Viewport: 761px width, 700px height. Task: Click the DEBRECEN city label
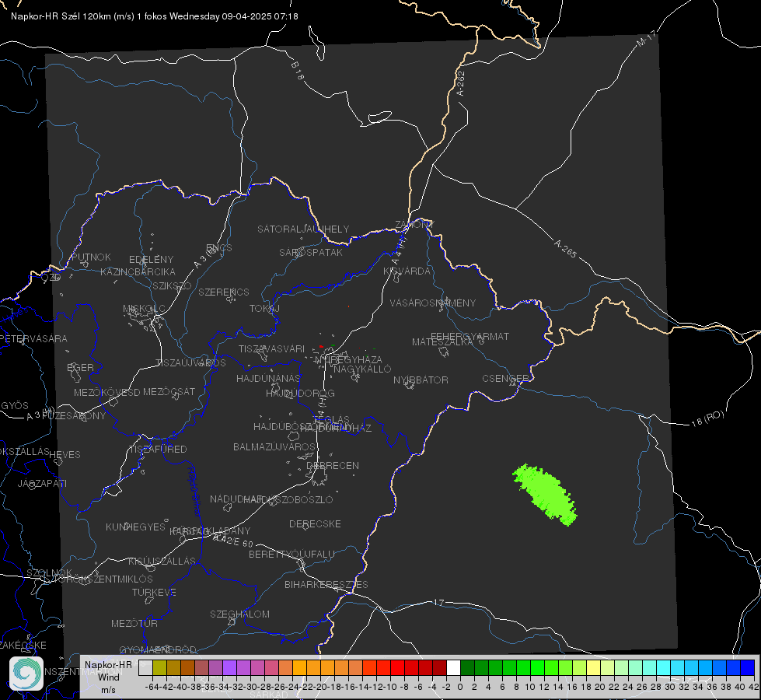[x=333, y=465]
